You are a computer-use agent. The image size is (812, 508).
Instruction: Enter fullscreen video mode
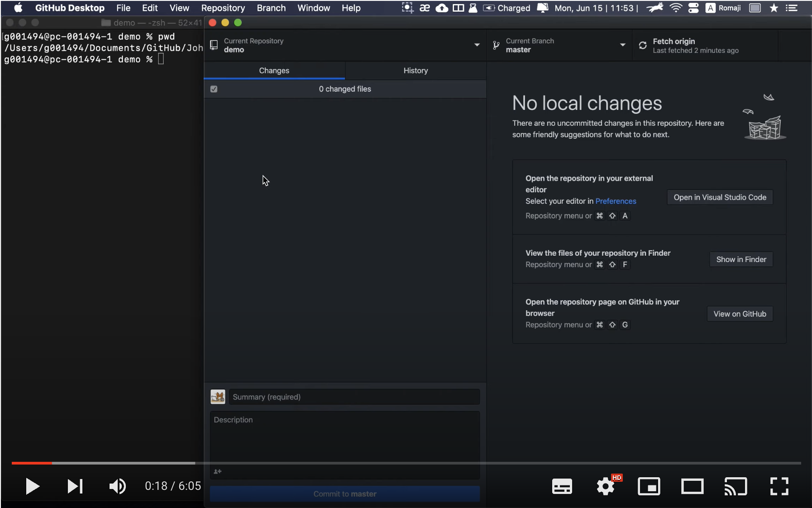point(779,486)
